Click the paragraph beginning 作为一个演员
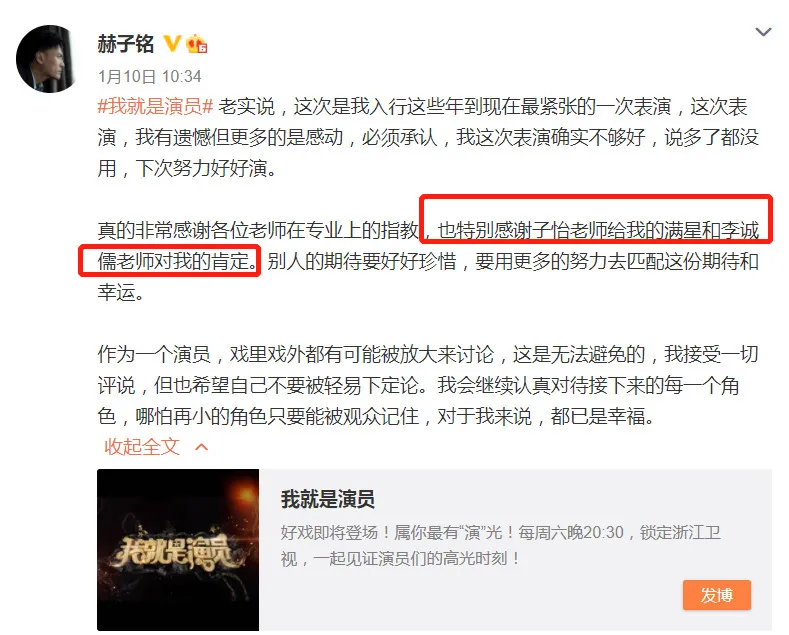This screenshot has width=789, height=635. 428,385
